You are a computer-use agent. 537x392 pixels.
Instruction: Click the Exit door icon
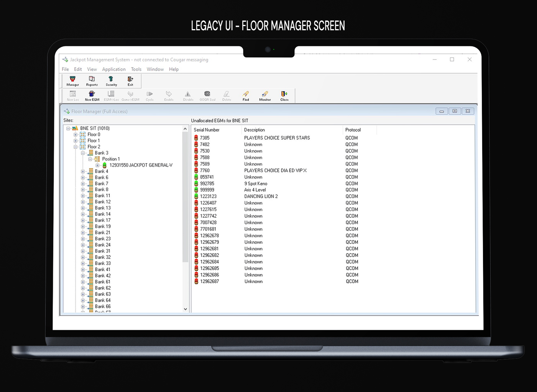(130, 81)
